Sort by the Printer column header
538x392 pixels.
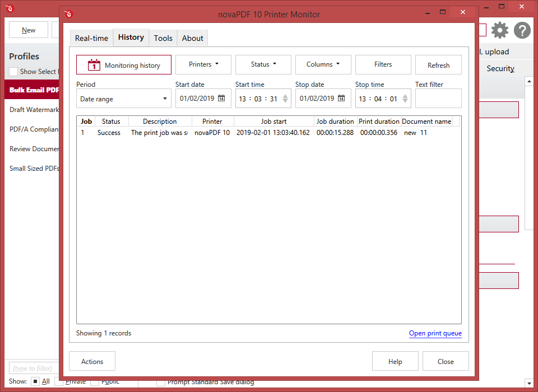point(212,121)
